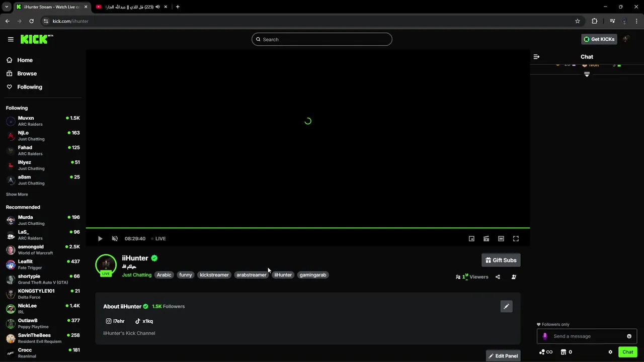
Task: Open TikTok link x1kq
Action: coord(144,321)
